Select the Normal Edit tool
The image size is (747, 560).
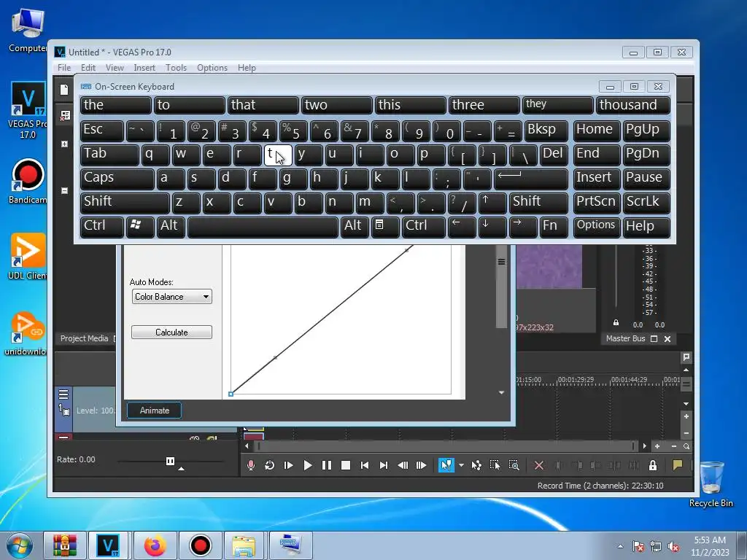446,465
